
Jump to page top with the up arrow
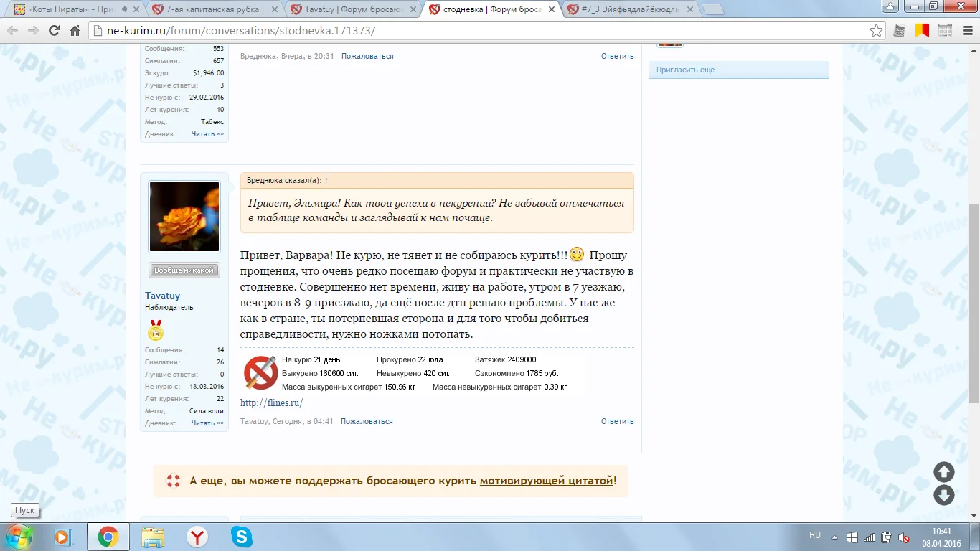tap(943, 472)
